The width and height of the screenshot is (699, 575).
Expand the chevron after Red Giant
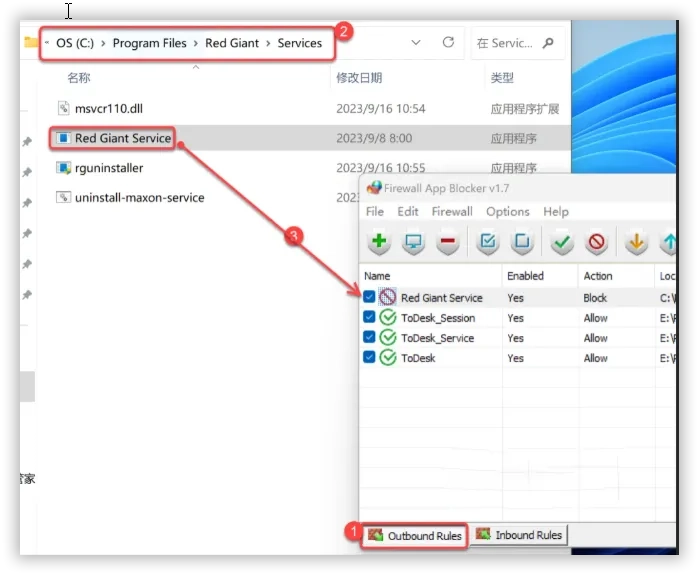[268, 43]
